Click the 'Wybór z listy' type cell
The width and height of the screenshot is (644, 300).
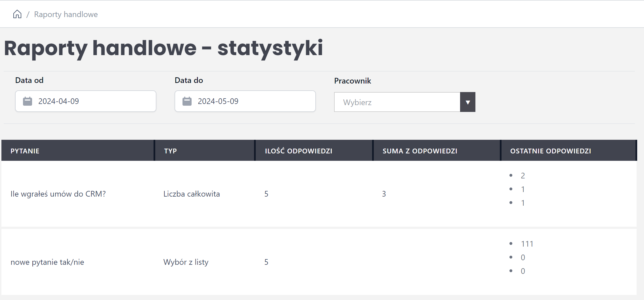click(x=186, y=262)
